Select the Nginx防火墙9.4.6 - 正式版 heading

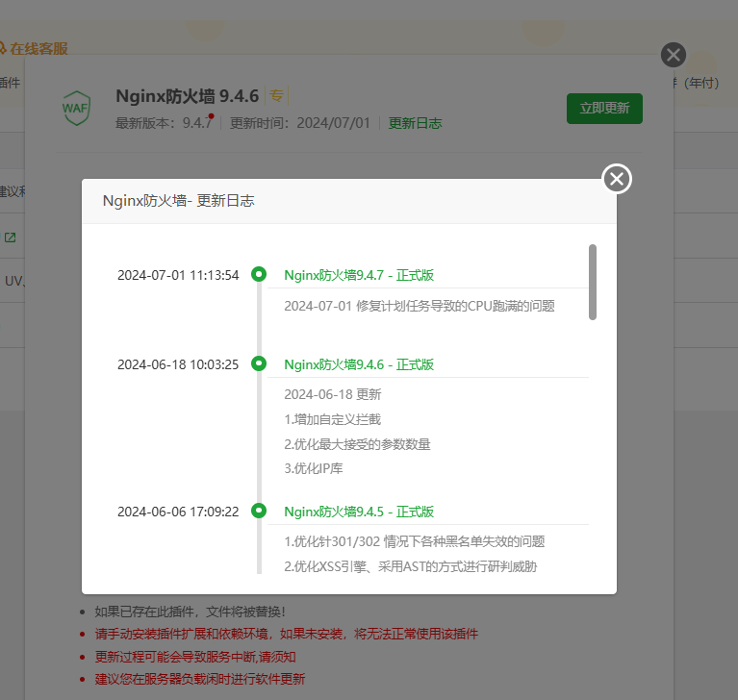click(x=359, y=364)
